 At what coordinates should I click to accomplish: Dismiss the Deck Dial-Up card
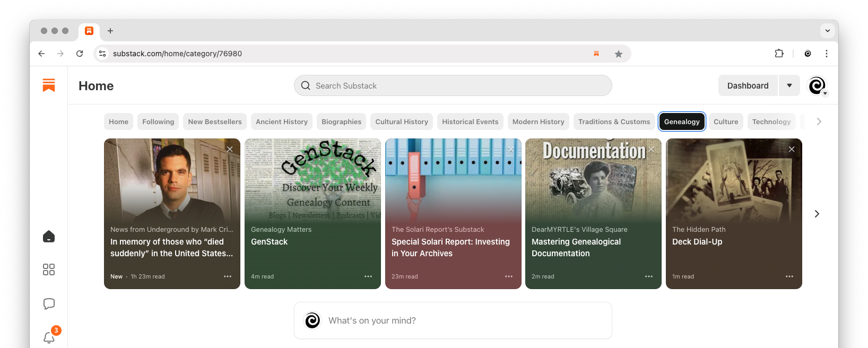point(792,149)
